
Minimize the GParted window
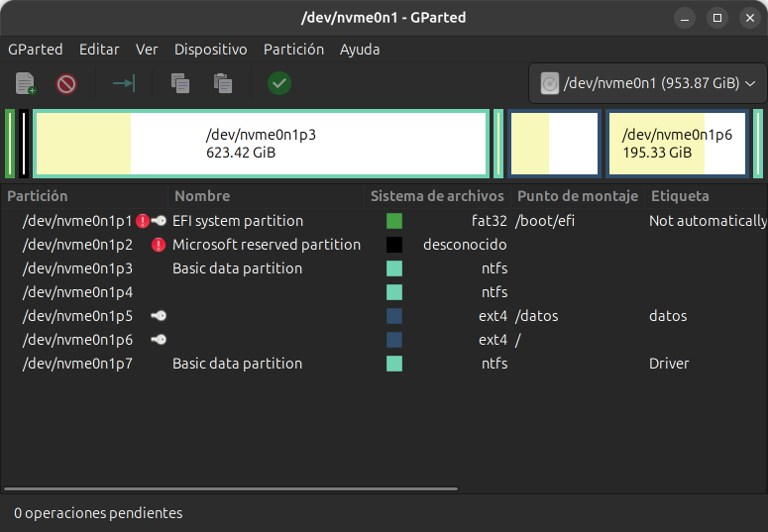[x=685, y=18]
